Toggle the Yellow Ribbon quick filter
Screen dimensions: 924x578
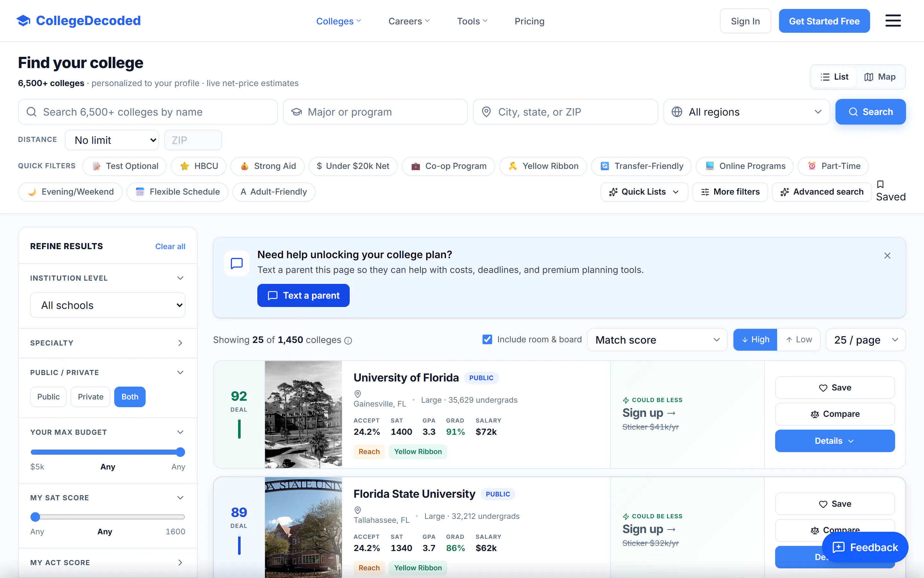(x=543, y=166)
